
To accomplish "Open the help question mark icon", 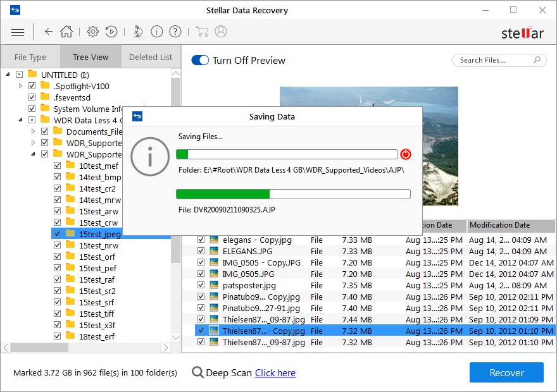I will [175, 32].
